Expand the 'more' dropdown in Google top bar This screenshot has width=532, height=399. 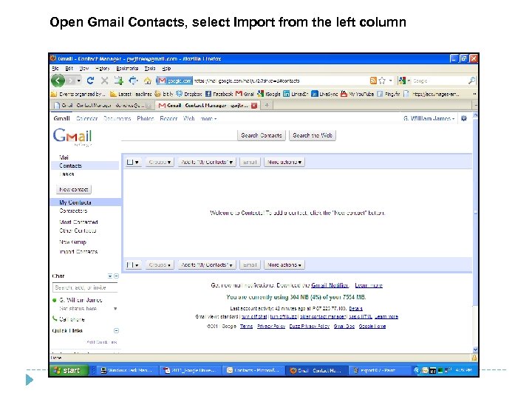coord(208,118)
